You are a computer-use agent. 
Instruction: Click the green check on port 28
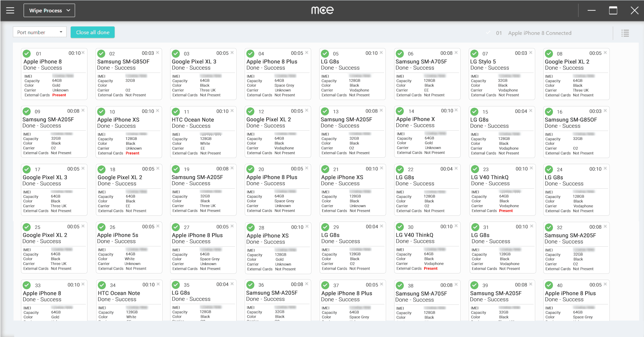point(250,227)
